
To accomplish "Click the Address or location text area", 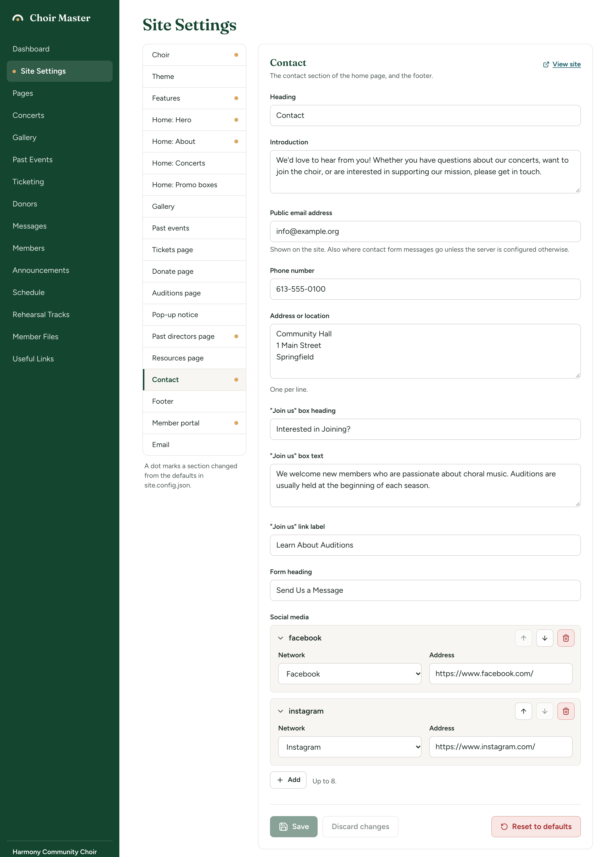I will pyautogui.click(x=425, y=351).
